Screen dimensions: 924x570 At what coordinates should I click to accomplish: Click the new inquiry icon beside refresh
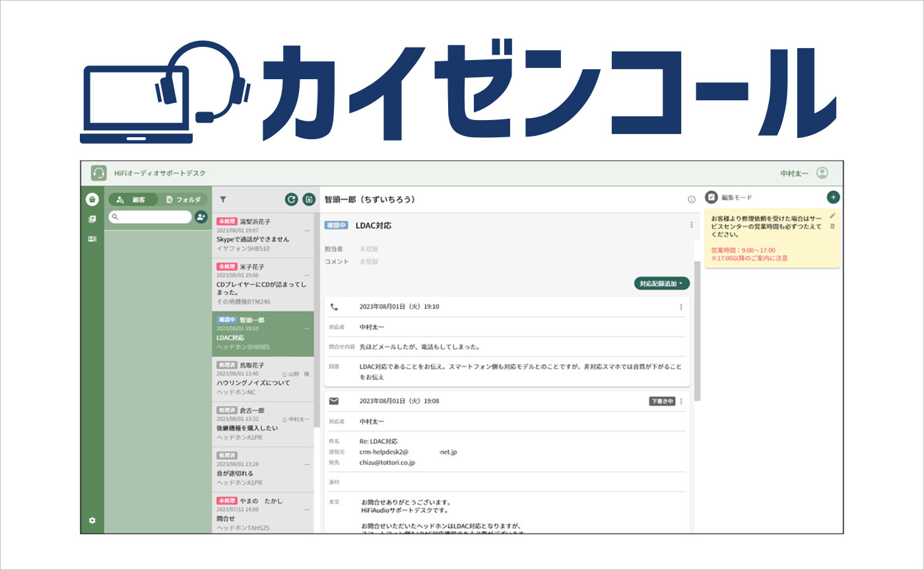pyautogui.click(x=309, y=199)
